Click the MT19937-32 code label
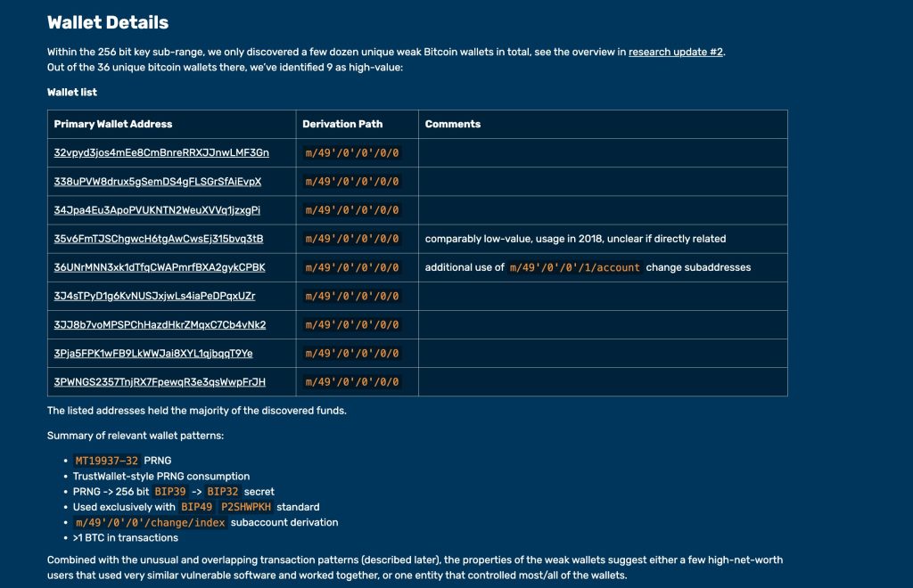Screen dimensions: 913x588 106,461
